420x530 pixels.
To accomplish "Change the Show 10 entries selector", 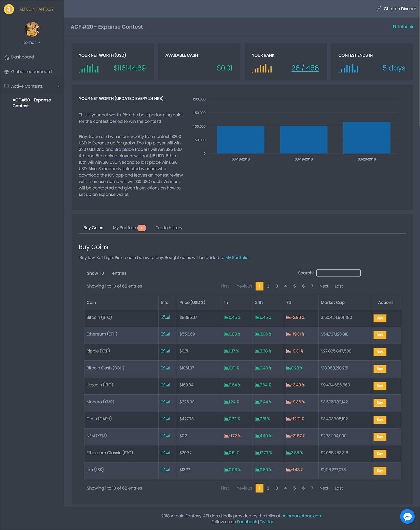I will (102, 273).
